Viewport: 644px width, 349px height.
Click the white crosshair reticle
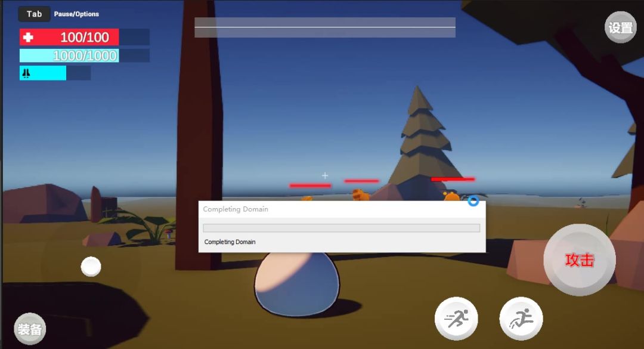pyautogui.click(x=325, y=175)
